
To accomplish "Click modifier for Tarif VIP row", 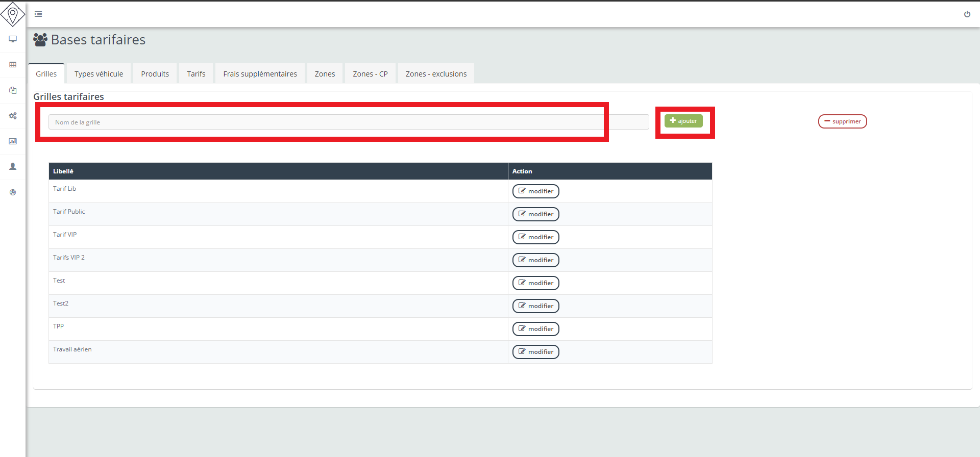I will click(535, 237).
